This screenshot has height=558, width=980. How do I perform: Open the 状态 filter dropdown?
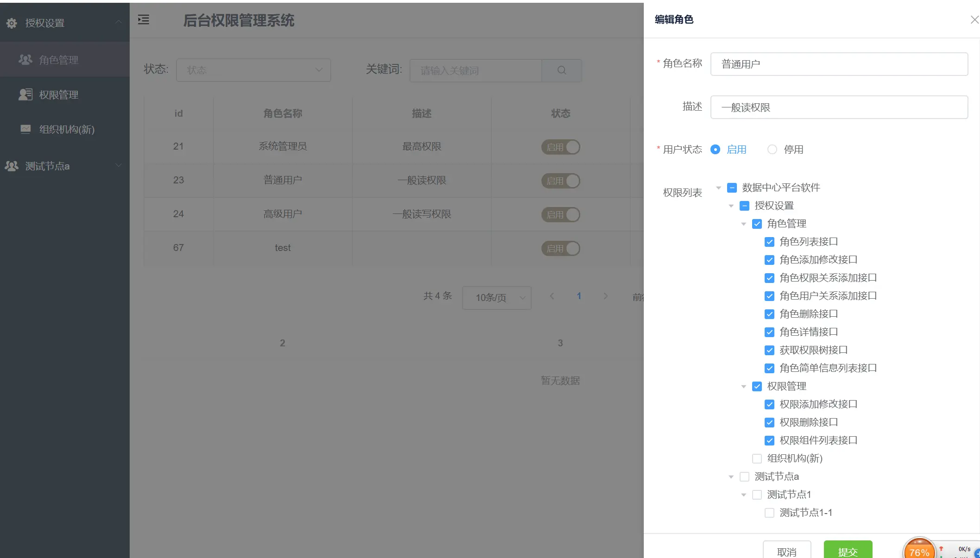click(253, 70)
